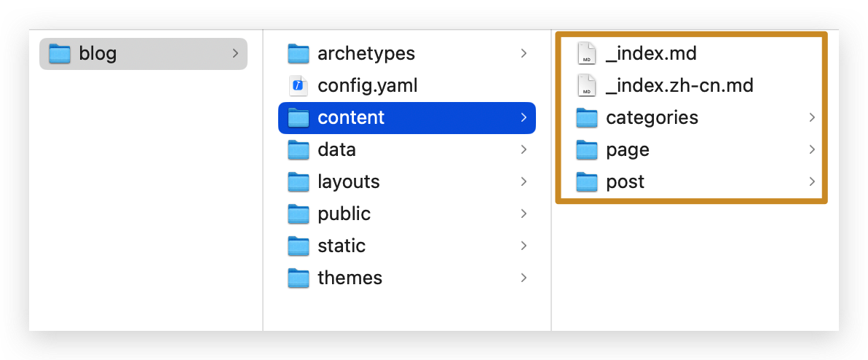The image size is (868, 360).
Task: Click the _index.zh-cn.md file icon
Action: coord(587,85)
